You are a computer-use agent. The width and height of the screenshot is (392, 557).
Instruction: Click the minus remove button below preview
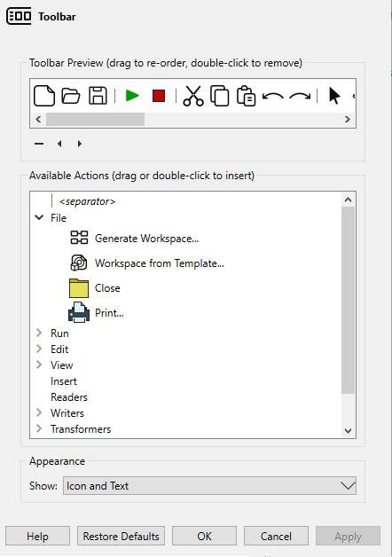click(39, 144)
